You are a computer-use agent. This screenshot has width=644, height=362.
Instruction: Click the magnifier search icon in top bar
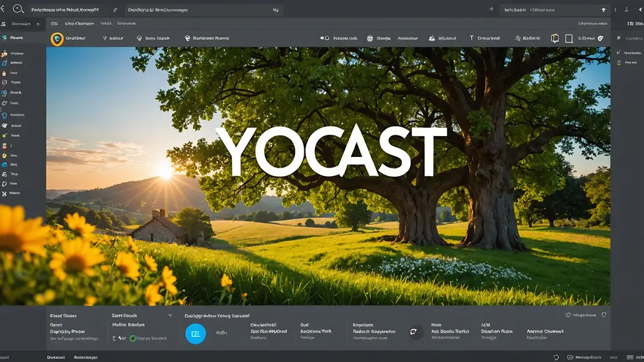pos(18,9)
